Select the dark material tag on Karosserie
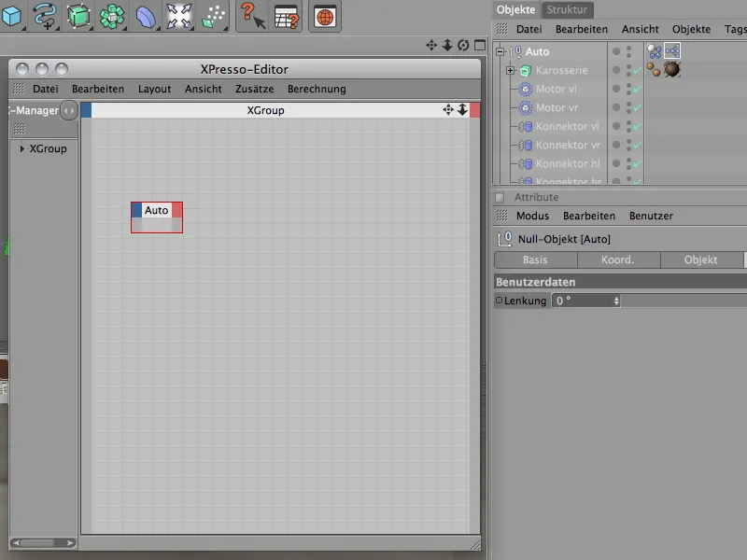747x560 pixels. pyautogui.click(x=672, y=69)
